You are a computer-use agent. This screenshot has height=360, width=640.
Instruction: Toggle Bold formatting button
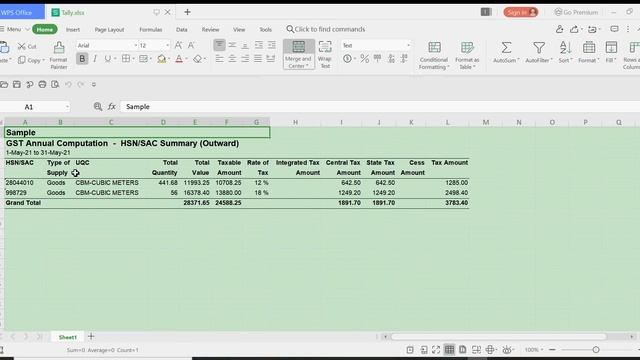click(x=82, y=59)
